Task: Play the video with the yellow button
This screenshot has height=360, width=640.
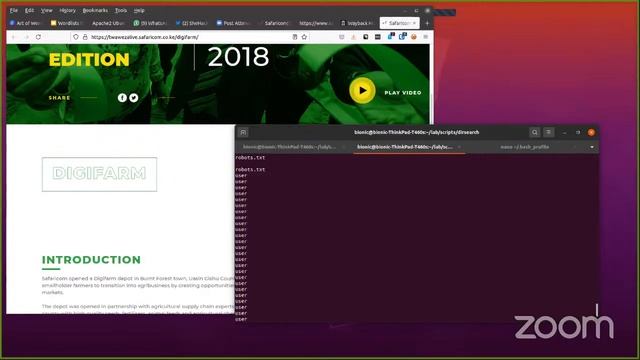Action: [362, 91]
